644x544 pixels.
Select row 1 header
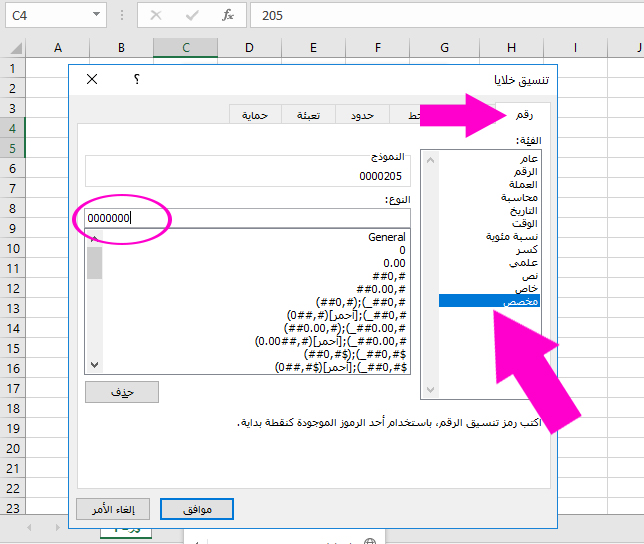tap(13, 68)
